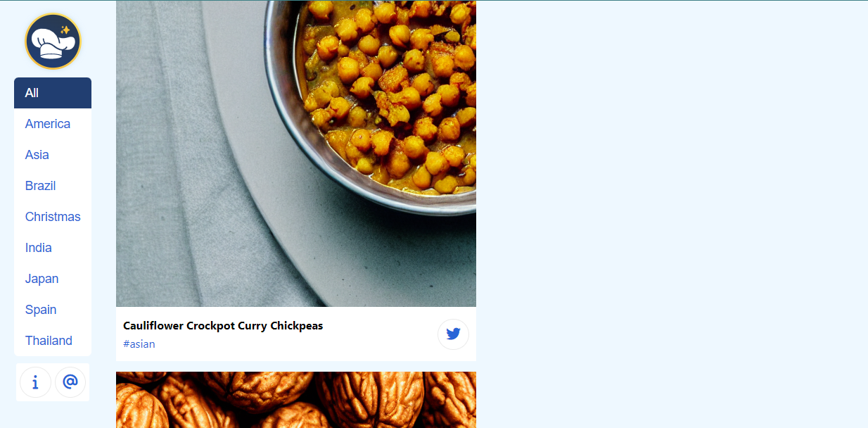Open Cauliflower Crockpot Curry Chickpeas title
This screenshot has height=428, width=868.
click(223, 326)
